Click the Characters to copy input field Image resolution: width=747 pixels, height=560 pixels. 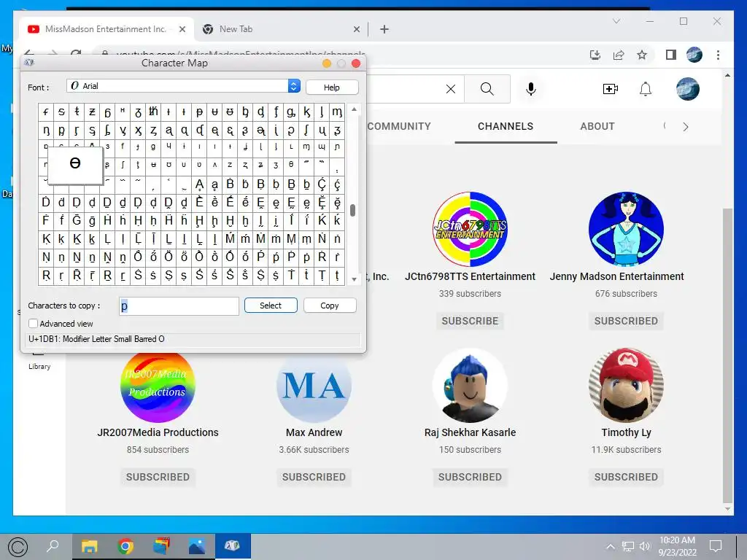click(x=179, y=306)
